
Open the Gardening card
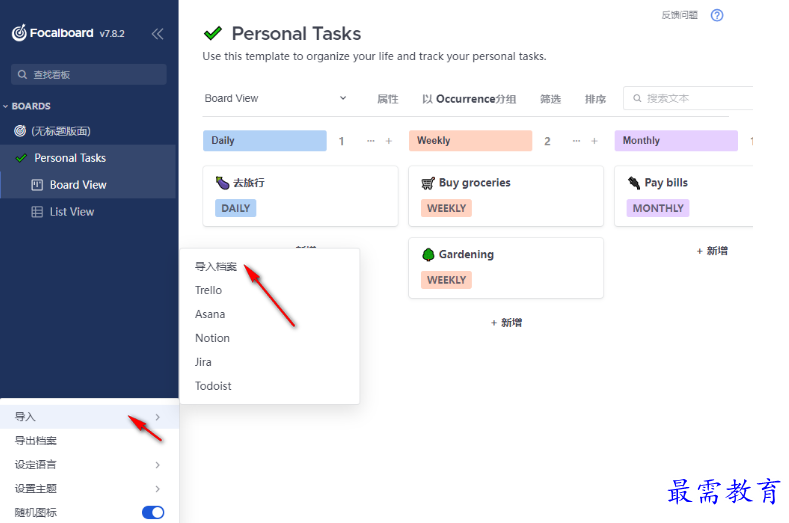[506, 268]
